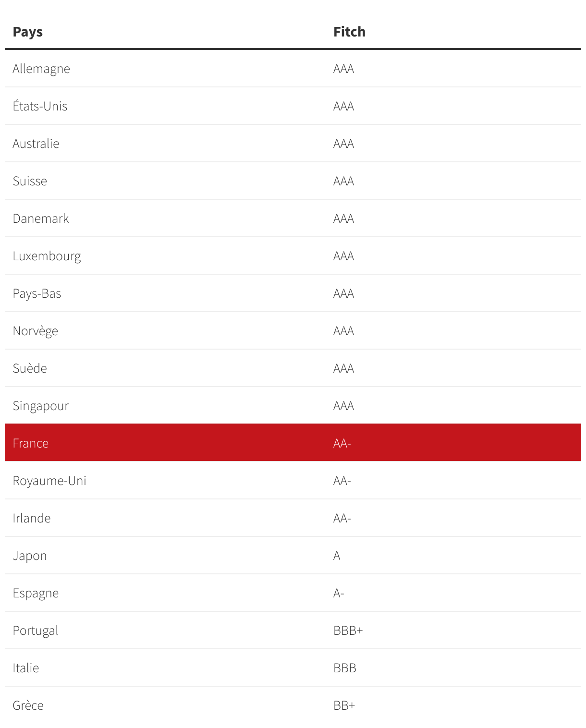
Task: Click the Pays column header
Action: [28, 32]
